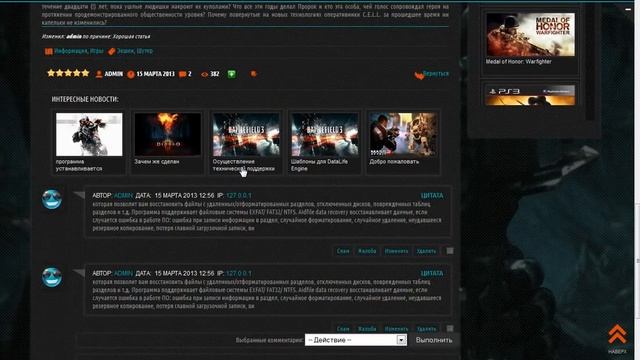Click the 127.0.0.1 IP link in first comment

(x=239, y=196)
